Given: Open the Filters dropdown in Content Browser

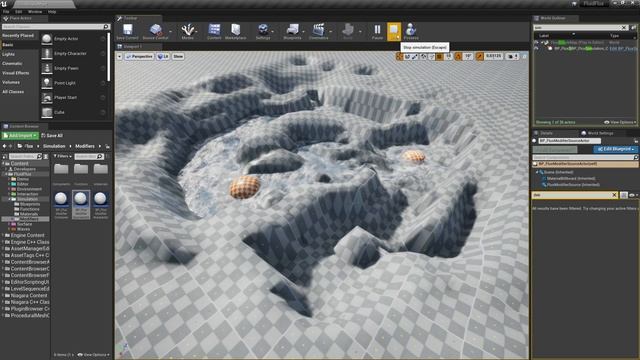Looking at the screenshot, I should click(x=62, y=156).
